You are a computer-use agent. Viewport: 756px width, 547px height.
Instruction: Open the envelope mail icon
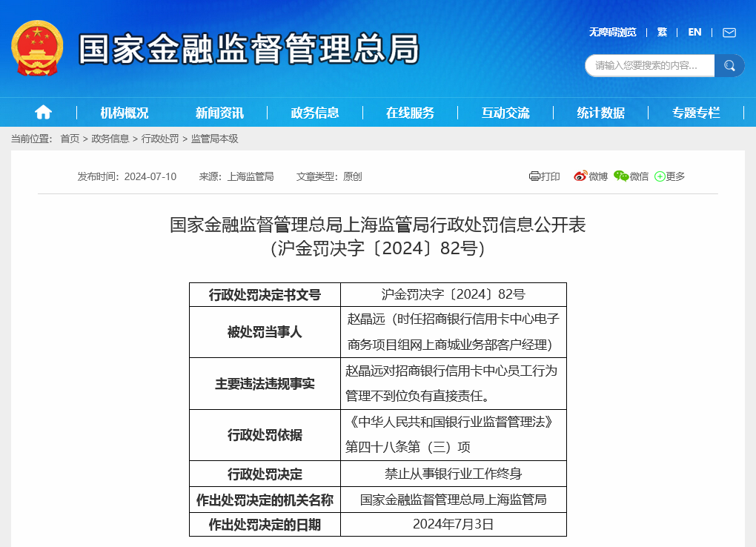coord(729,33)
